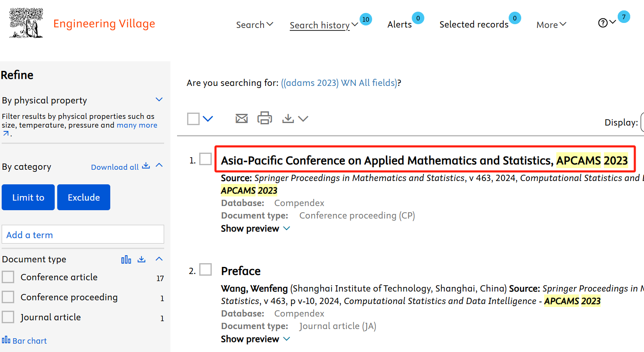Click the Selected records count badge
This screenshot has width=644, height=352.
(515, 18)
